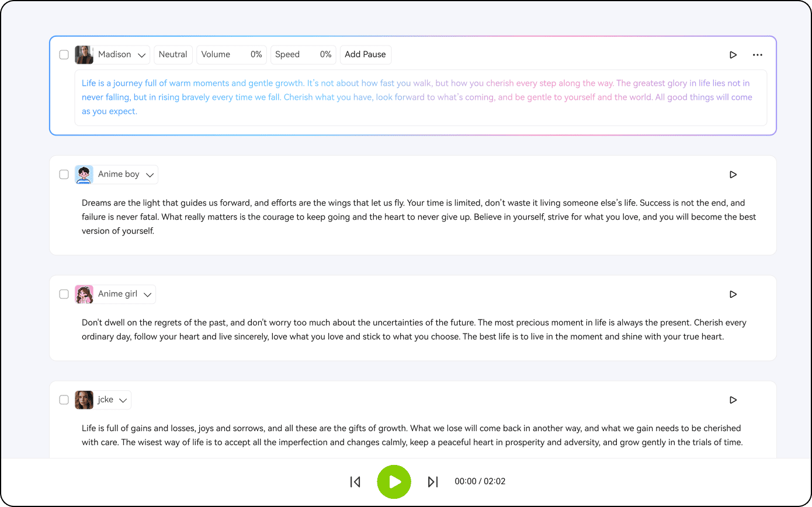Play the jcke paragraph
The width and height of the screenshot is (812, 507).
pyautogui.click(x=733, y=400)
